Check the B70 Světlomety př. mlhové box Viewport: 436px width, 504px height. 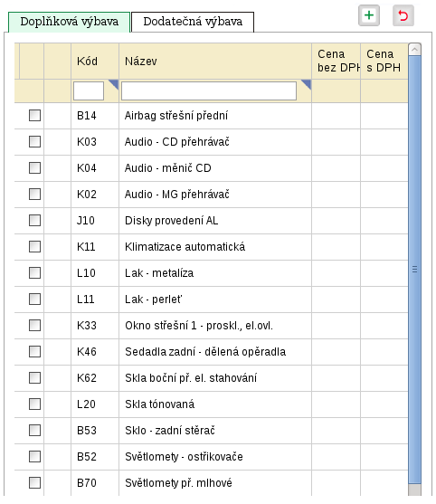point(34,483)
